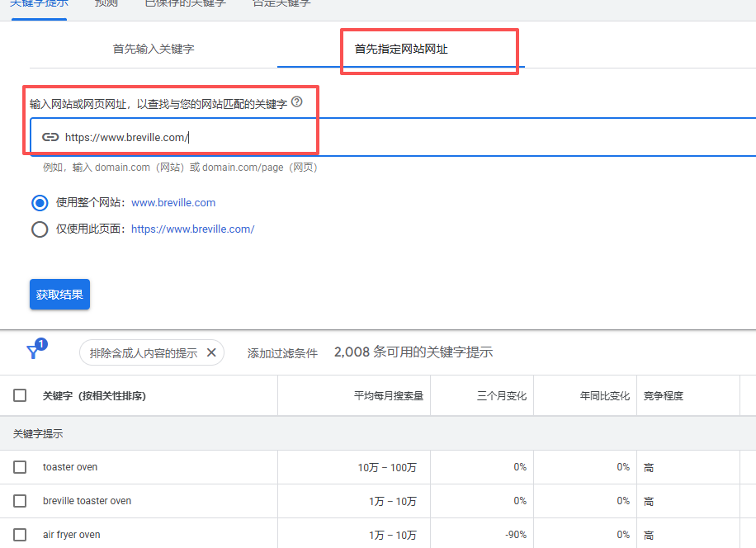
Task: Click 添加过滤条件 to add filter
Action: 282,353
